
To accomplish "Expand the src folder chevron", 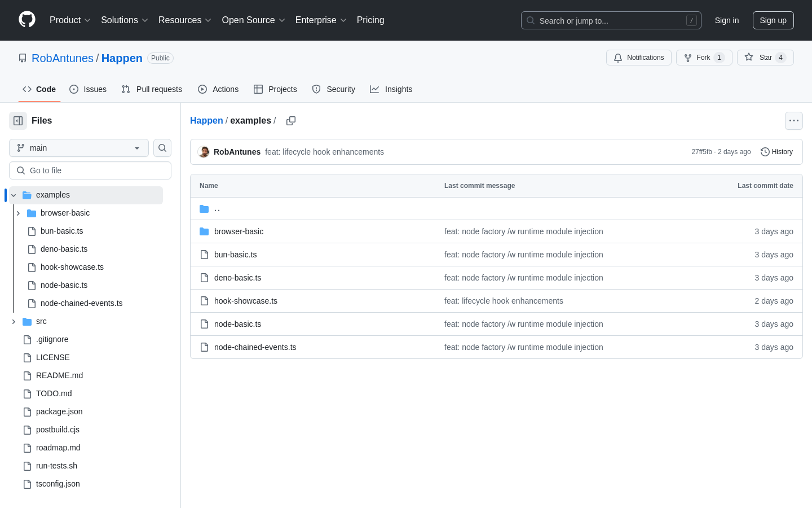I will point(14,321).
